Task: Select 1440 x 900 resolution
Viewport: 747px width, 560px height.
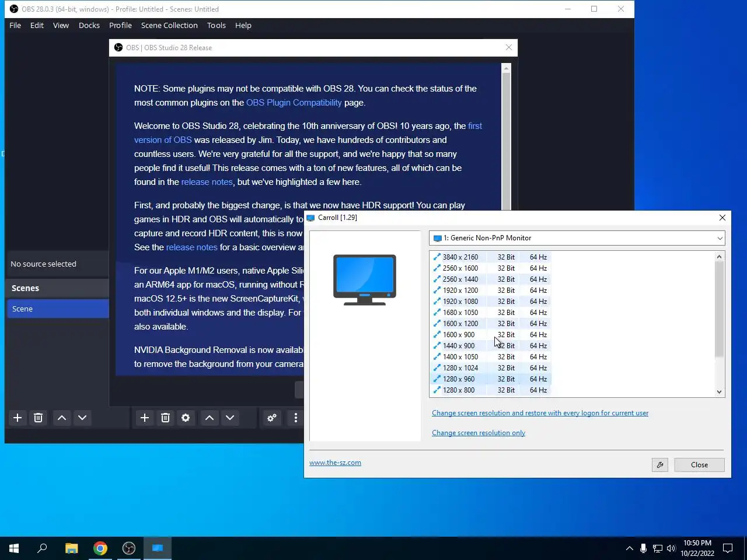Action: [490, 346]
